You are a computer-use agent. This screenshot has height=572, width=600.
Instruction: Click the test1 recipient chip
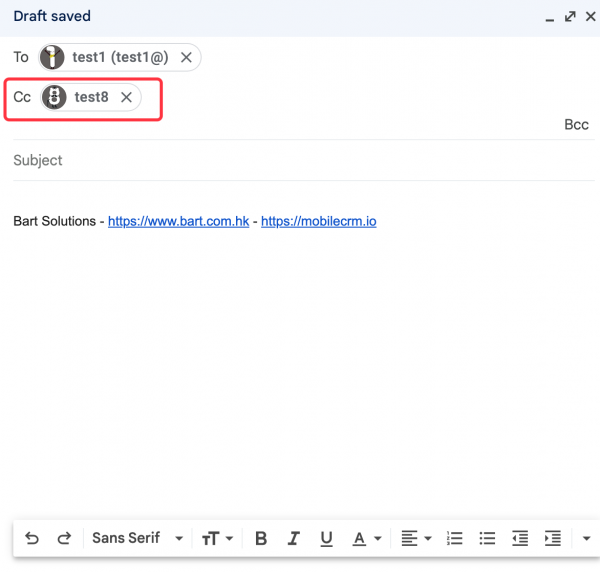click(120, 57)
